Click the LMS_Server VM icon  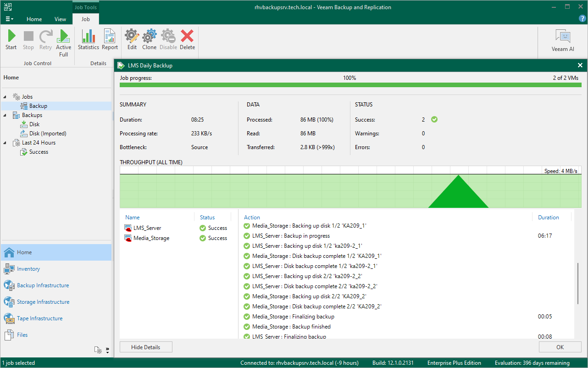tap(128, 228)
